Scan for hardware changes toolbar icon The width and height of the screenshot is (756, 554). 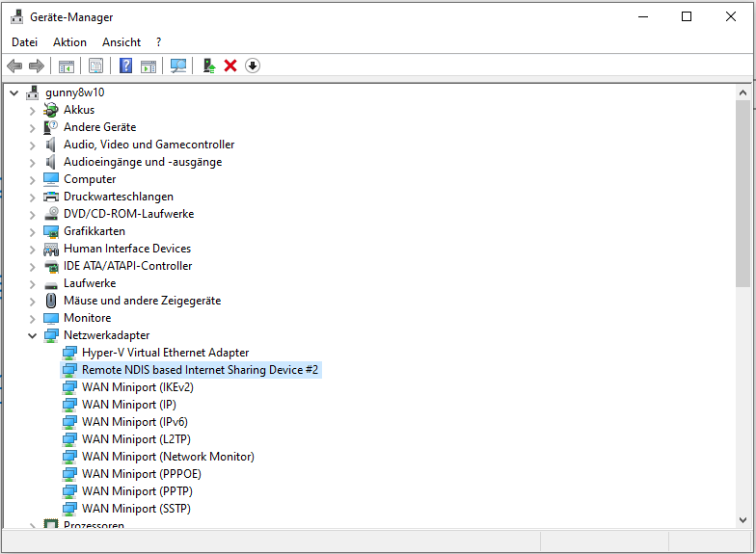(x=177, y=66)
